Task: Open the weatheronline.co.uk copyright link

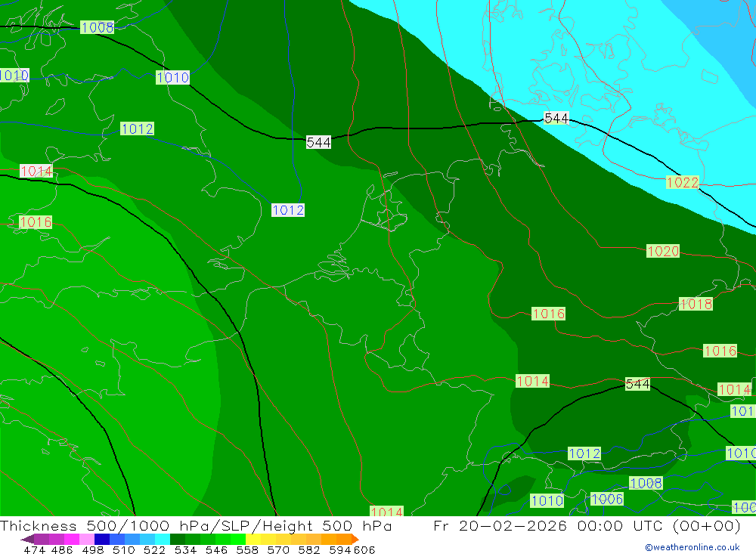Action: point(692,547)
